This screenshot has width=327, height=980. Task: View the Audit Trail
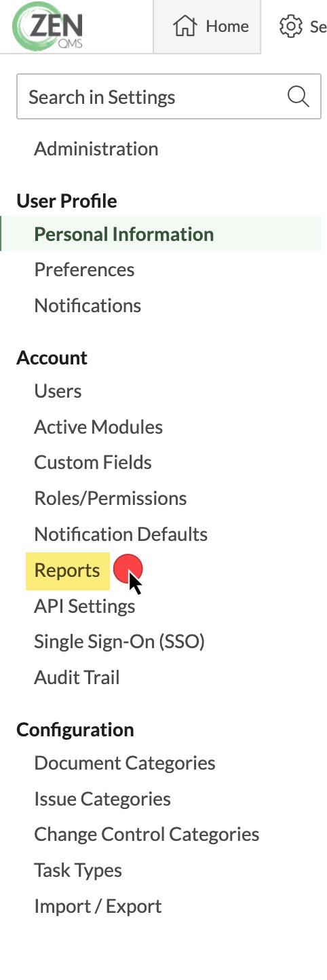click(x=77, y=677)
